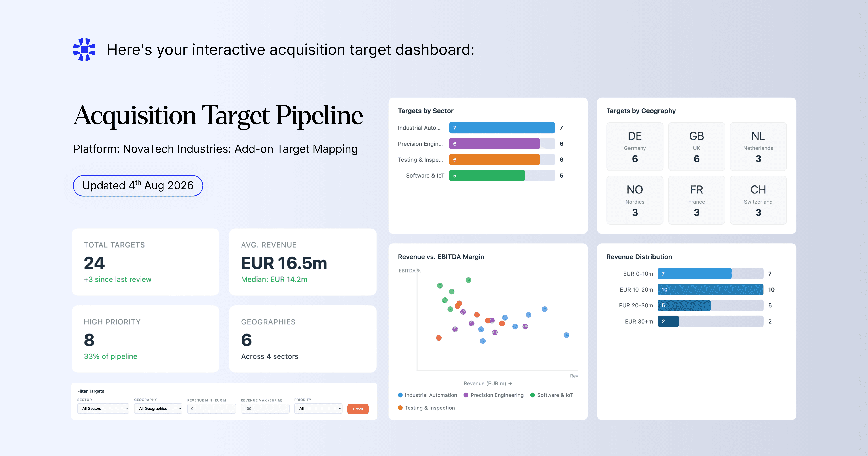Click the topmost green scatter point
This screenshot has height=456, width=868.
click(x=468, y=280)
